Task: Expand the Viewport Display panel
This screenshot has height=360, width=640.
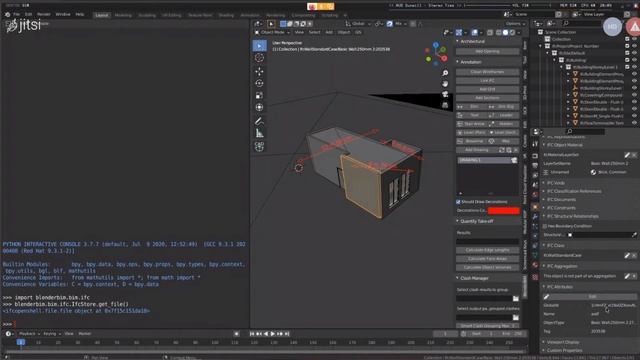Action: pyautogui.click(x=562, y=342)
